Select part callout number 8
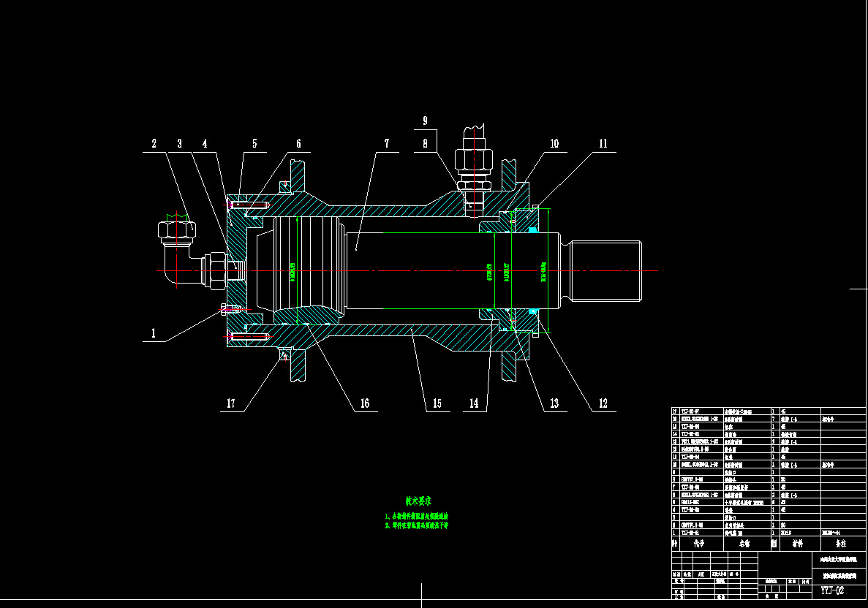The width and height of the screenshot is (868, 608). click(425, 143)
